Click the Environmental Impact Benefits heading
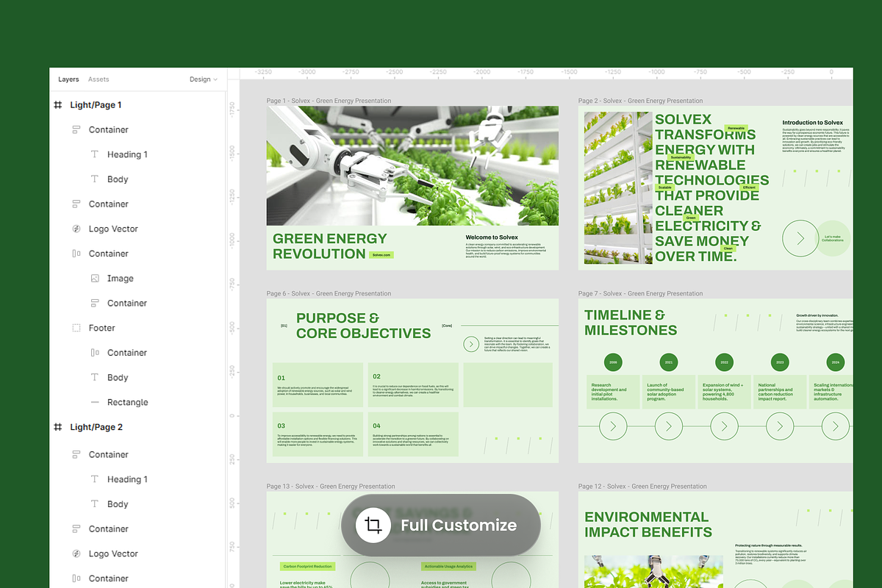The height and width of the screenshot is (588, 882). (x=648, y=525)
